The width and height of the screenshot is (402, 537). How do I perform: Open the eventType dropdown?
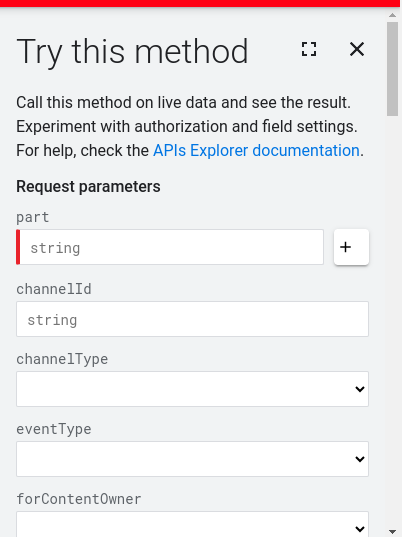(192, 459)
